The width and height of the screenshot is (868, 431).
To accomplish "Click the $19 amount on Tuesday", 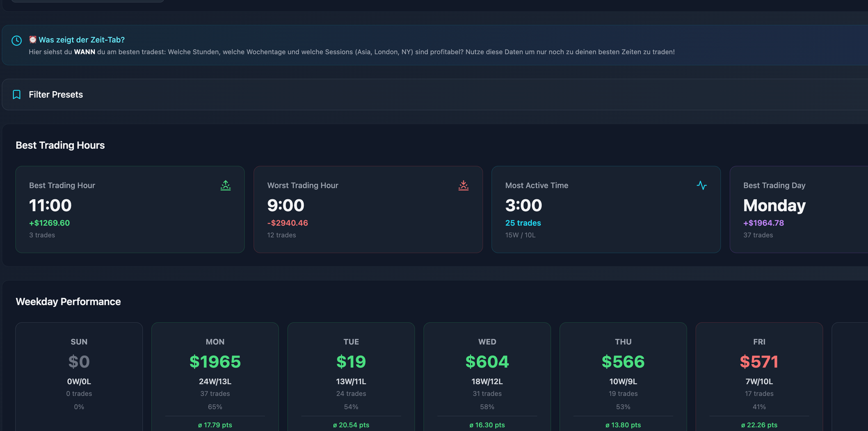I will click(351, 362).
